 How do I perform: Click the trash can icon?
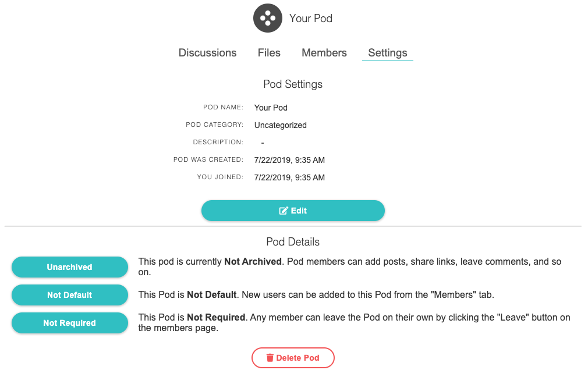point(270,358)
